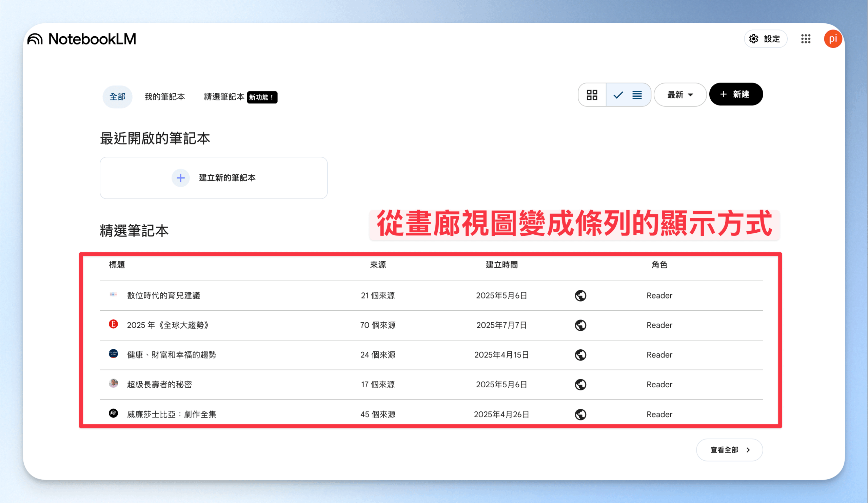Viewport: 868px width, 503px height.
Task: Open 威廉莎士比亞:劇作全集 notebook
Action: click(431, 414)
